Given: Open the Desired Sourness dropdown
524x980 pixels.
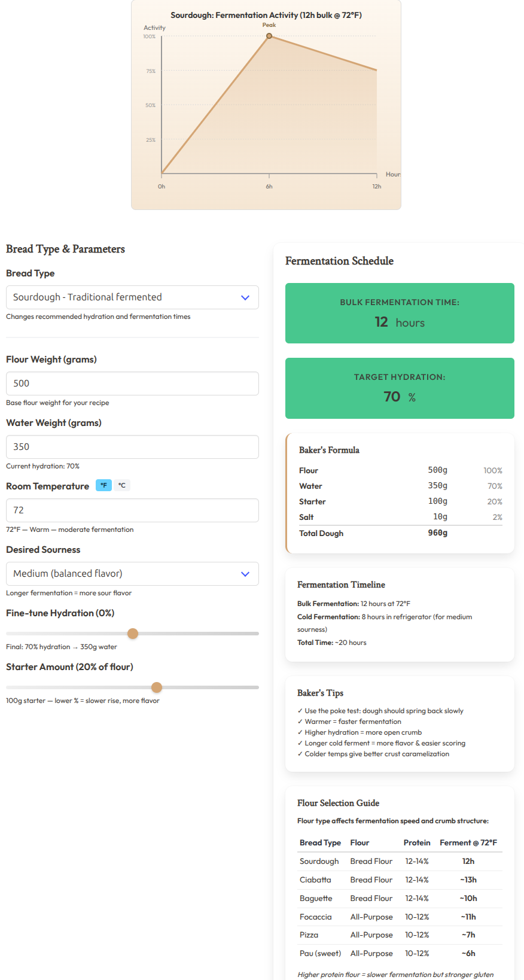Looking at the screenshot, I should (132, 573).
